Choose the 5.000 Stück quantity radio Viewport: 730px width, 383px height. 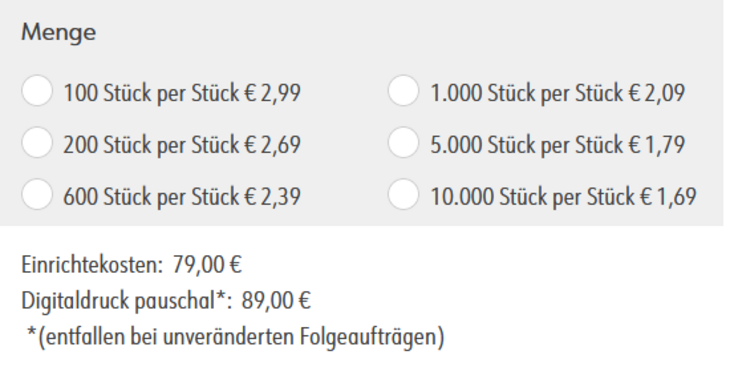(404, 142)
